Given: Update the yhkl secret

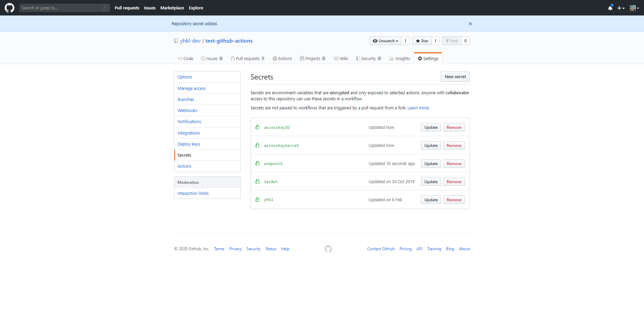Looking at the screenshot, I should tap(431, 200).
